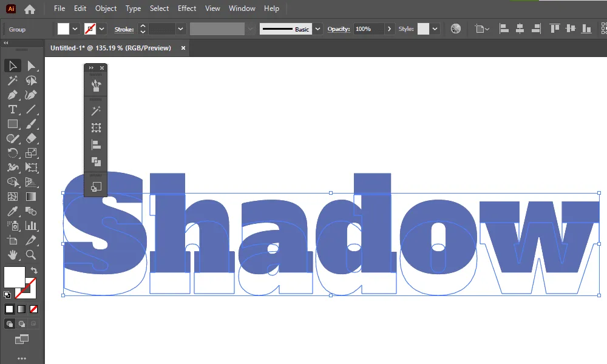
Task: Select the Zoom tool
Action: point(31,255)
